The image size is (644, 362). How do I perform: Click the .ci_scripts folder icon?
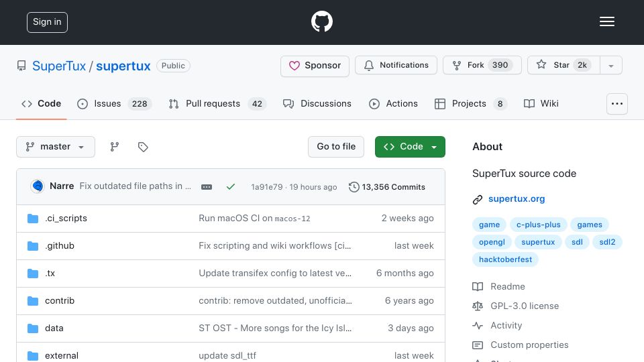(33, 219)
